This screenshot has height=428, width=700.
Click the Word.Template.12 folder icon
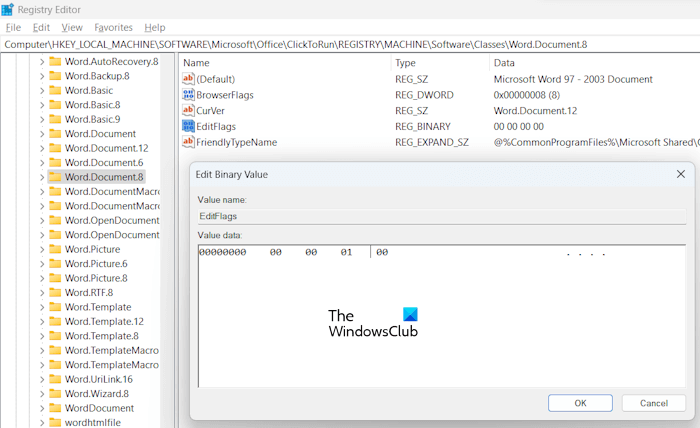(55, 321)
